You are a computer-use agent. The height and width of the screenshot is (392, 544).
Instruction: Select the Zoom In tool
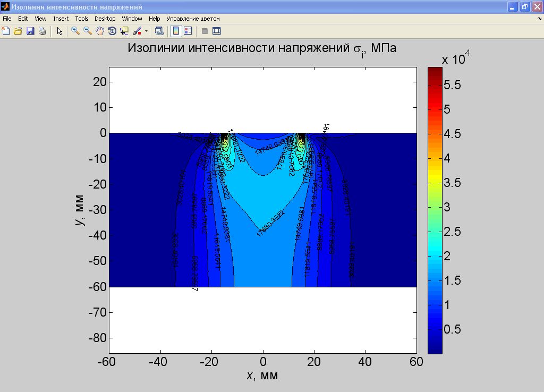75,31
